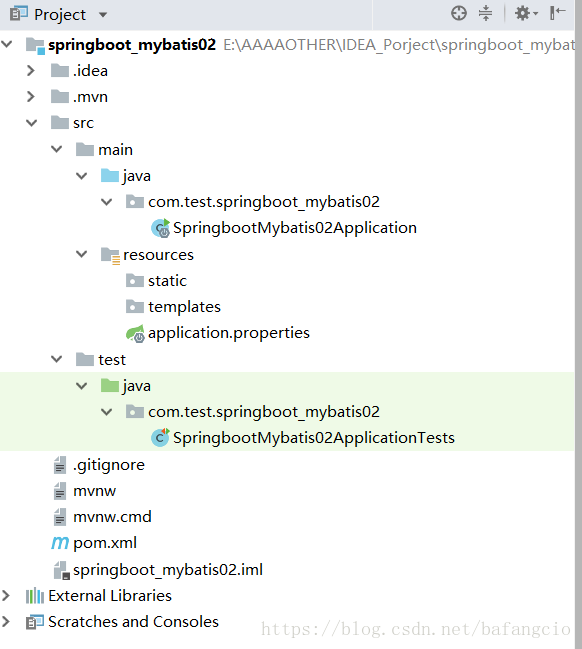582x649 pixels.
Task: Select the springboot_mybatis02 project root name
Action: [132, 45]
